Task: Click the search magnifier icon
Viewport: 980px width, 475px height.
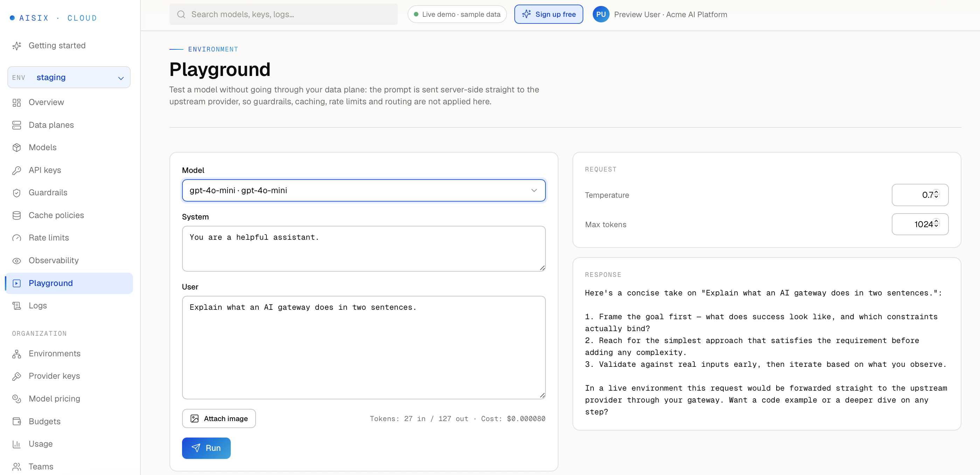Action: [x=181, y=14]
